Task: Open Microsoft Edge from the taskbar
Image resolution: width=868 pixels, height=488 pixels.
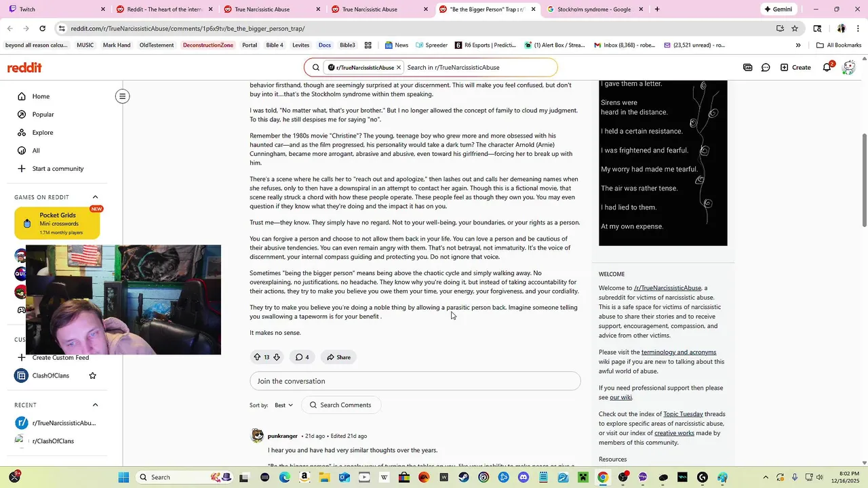Action: tap(285, 477)
